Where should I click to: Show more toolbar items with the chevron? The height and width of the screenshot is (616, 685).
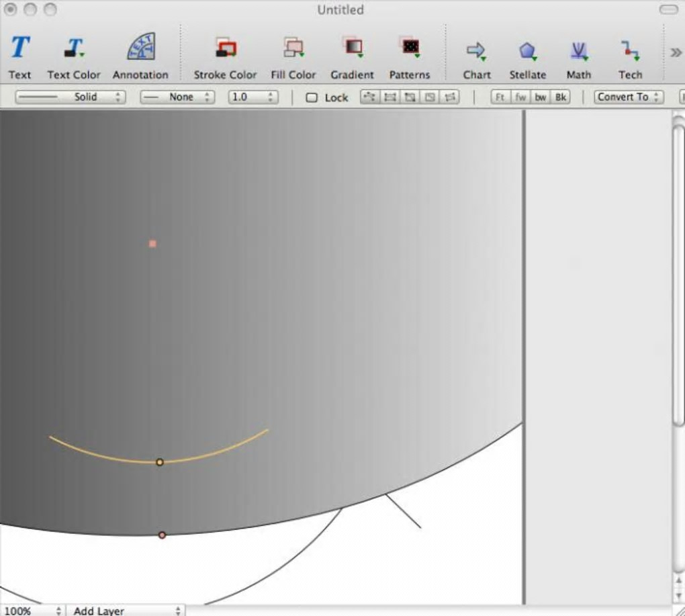pyautogui.click(x=676, y=52)
